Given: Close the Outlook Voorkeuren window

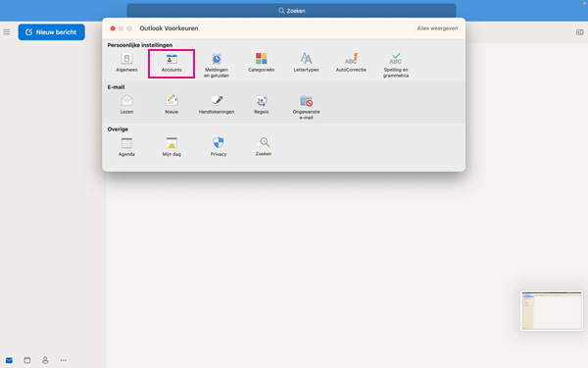Looking at the screenshot, I should point(113,28).
